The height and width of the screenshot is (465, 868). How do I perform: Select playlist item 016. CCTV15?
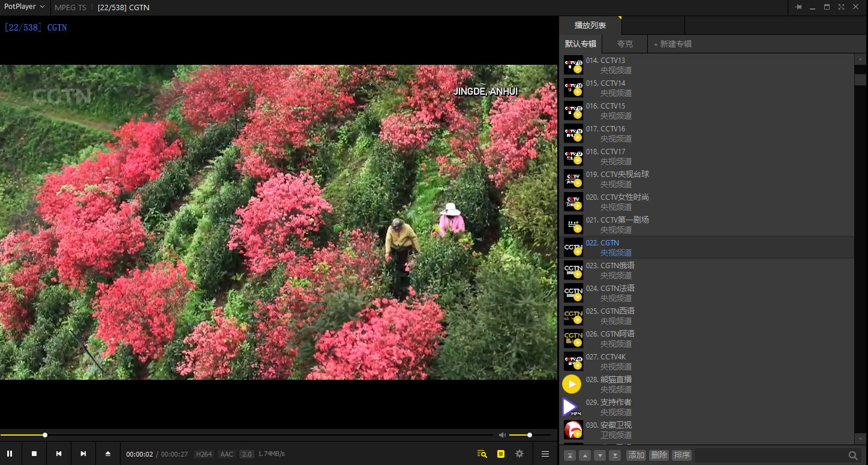(x=707, y=111)
